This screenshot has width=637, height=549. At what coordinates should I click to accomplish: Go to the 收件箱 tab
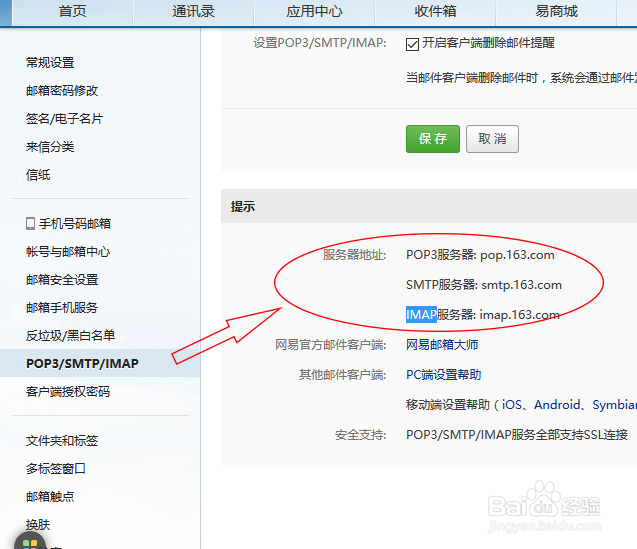coord(435,12)
